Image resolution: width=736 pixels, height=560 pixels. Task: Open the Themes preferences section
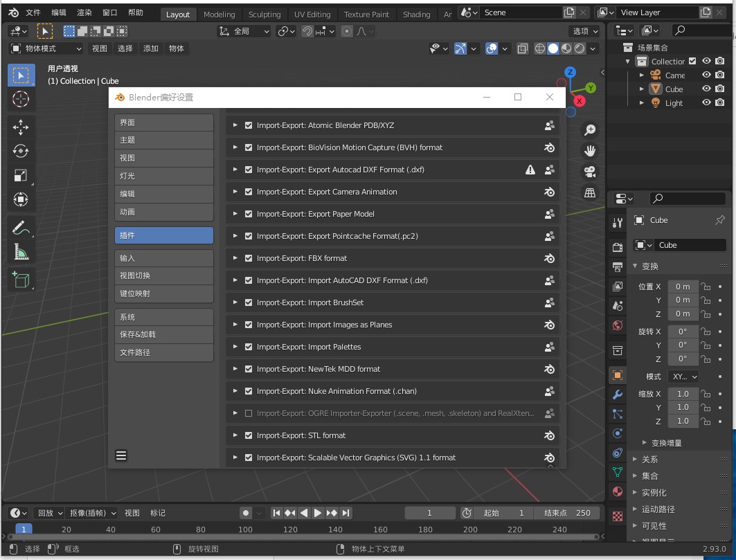coord(164,140)
